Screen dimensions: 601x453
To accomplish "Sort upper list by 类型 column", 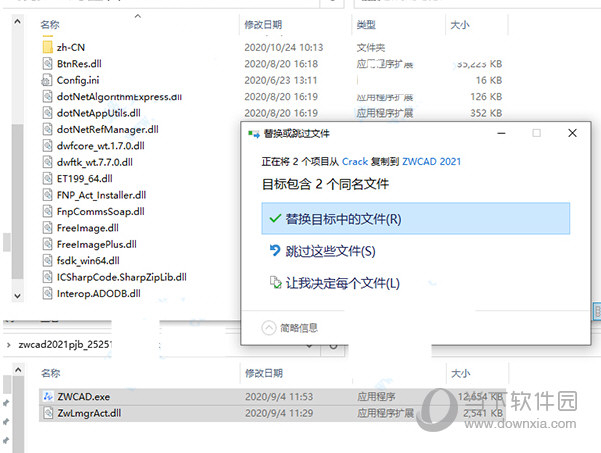I will click(366, 25).
